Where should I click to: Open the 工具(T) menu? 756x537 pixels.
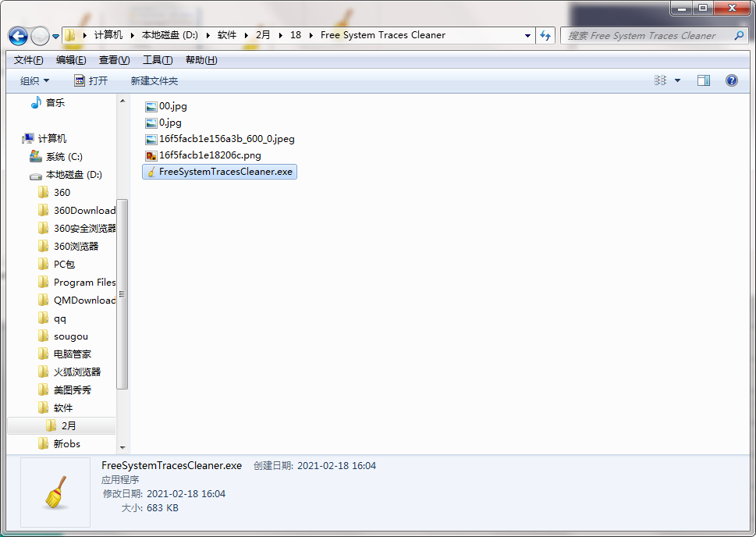coord(158,60)
